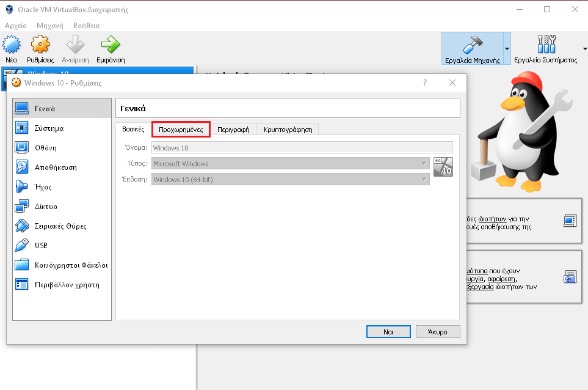Follow the αφαίρεση link in welcome pane
The width and height of the screenshot is (588, 390).
point(501,279)
